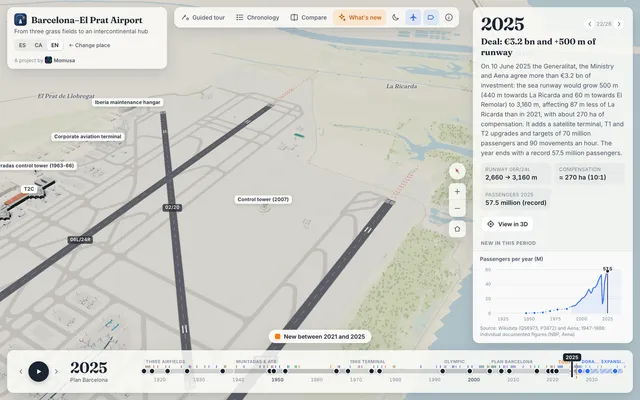Click the Change place link
The image size is (640, 400).
(x=89, y=45)
